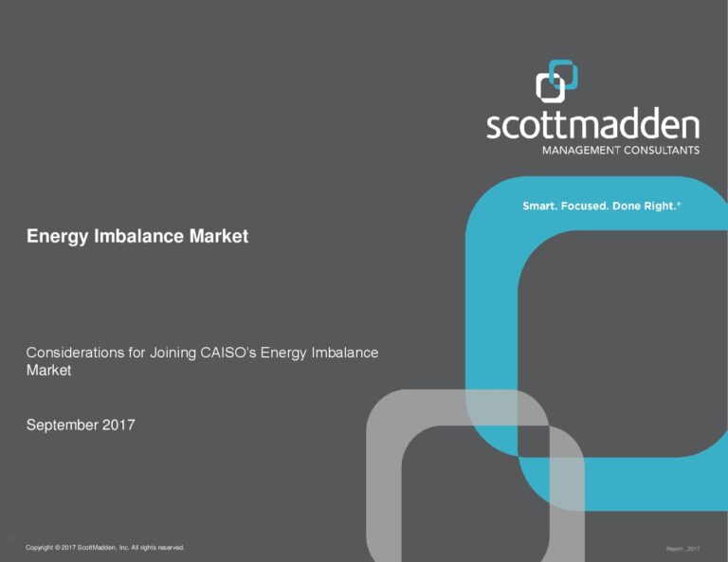728x562 pixels.
Task: Click the ScottMadden interlocking squares logo icon
Action: click(x=556, y=81)
